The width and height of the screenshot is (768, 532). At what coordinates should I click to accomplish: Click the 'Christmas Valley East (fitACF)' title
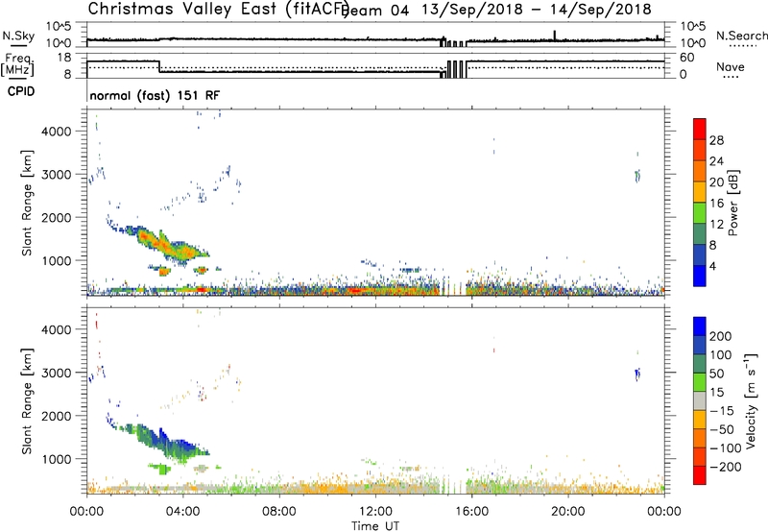coord(219,9)
